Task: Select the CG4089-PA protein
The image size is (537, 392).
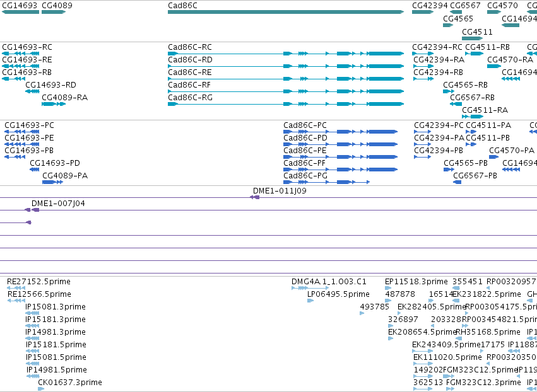Action: click(53, 182)
